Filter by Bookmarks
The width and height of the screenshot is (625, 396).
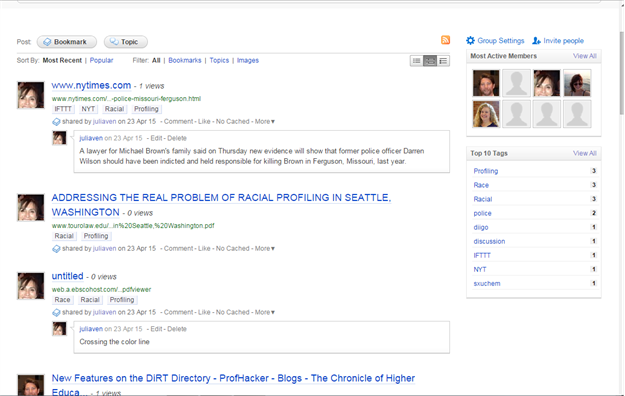tap(185, 60)
